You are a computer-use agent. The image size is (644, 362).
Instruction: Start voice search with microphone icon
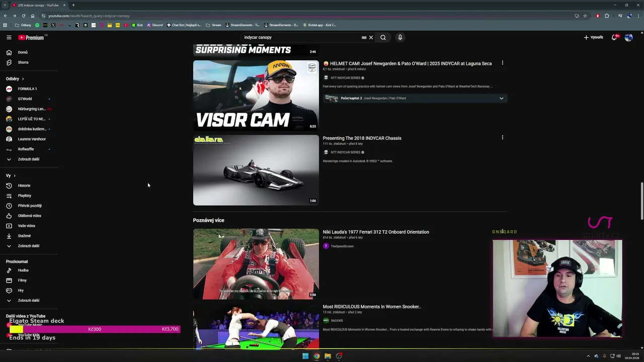400,37
